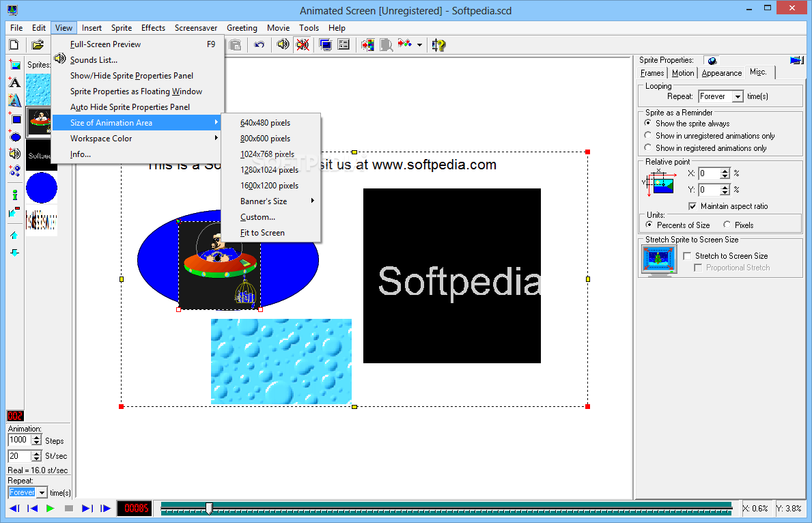Toggle 'Maintain aspect ratio' checkbox
The height and width of the screenshot is (523, 812).
tap(728, 206)
